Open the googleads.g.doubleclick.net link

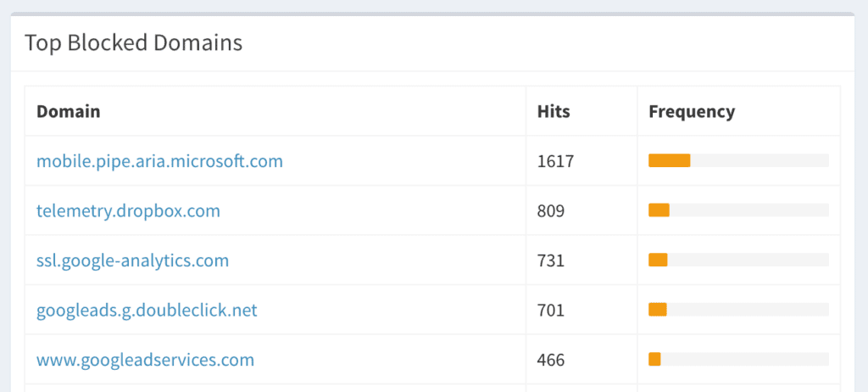(x=147, y=310)
